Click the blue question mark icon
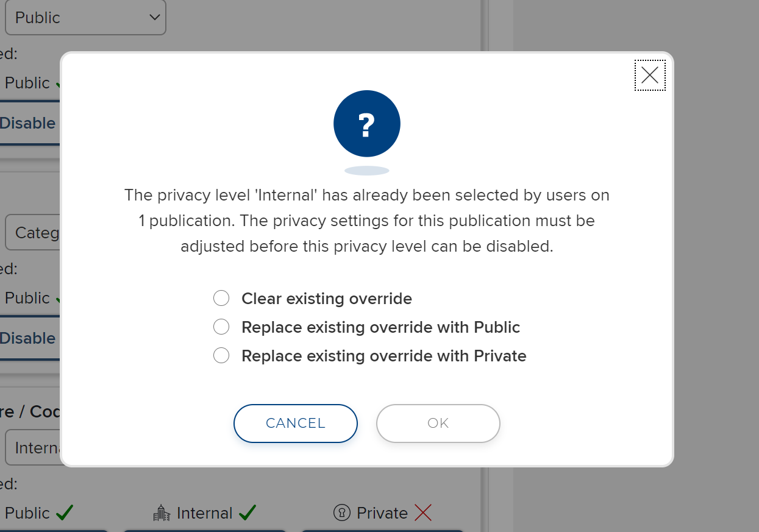759x532 pixels. point(366,124)
